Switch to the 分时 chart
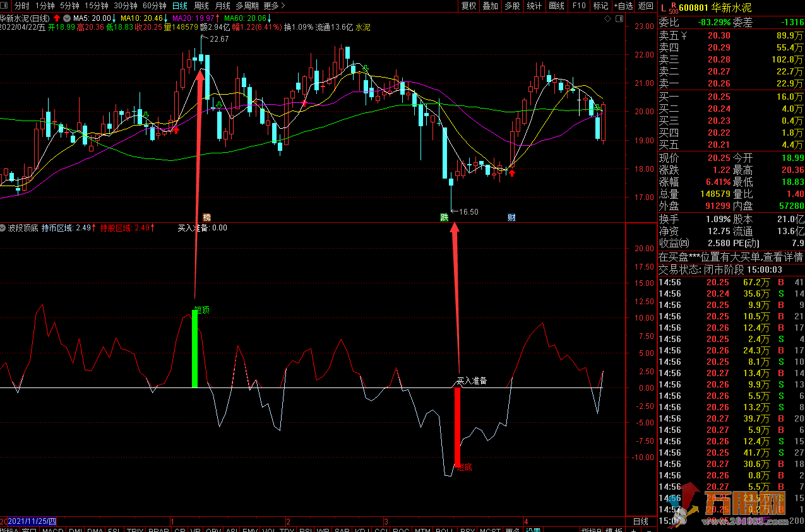Image resolution: width=805 pixels, height=532 pixels. click(x=22, y=6)
